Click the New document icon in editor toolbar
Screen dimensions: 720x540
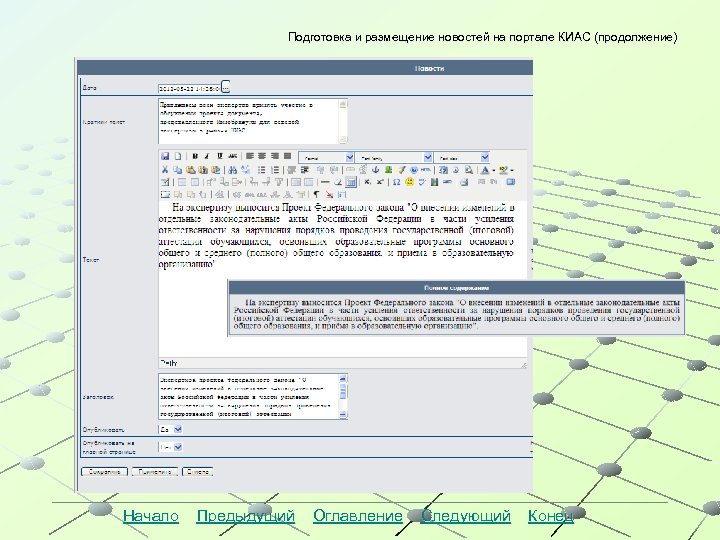(x=178, y=156)
